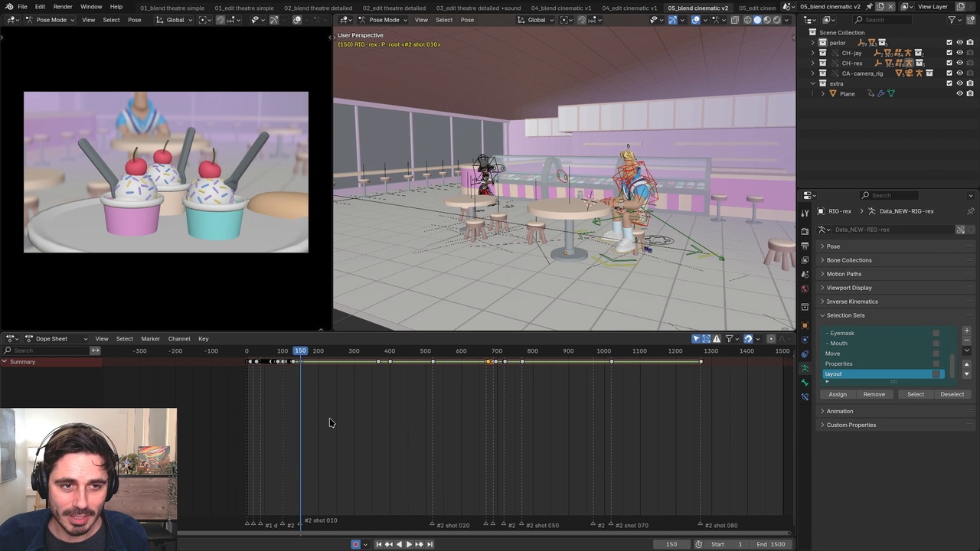Click Remove button in Selection Sets
The width and height of the screenshot is (980, 551).
tap(874, 395)
